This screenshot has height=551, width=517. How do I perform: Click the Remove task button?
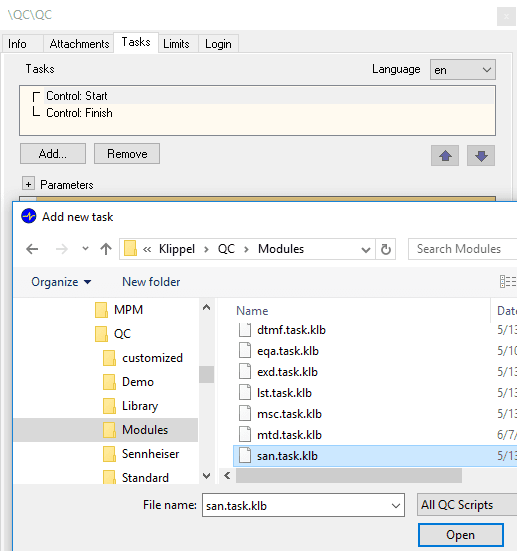point(127,154)
